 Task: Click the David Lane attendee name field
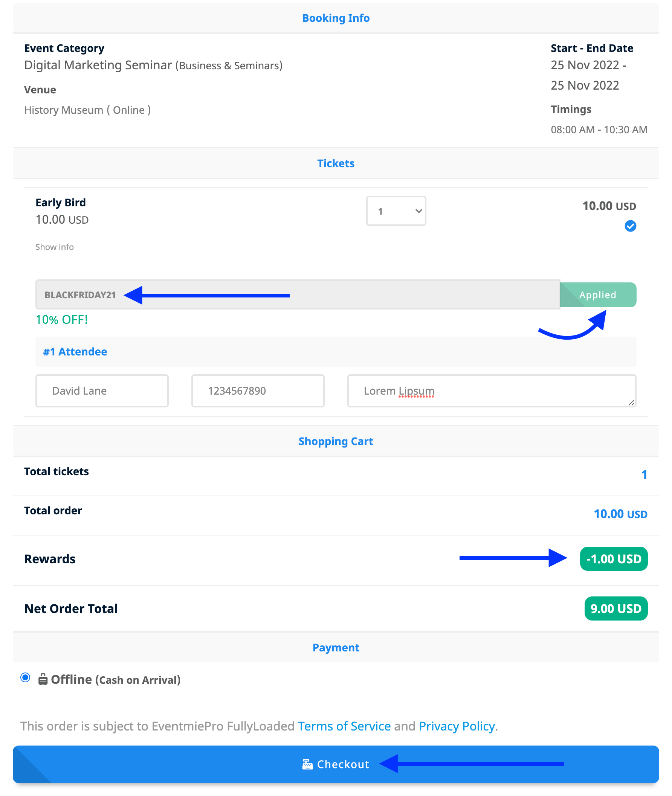pyautogui.click(x=102, y=391)
